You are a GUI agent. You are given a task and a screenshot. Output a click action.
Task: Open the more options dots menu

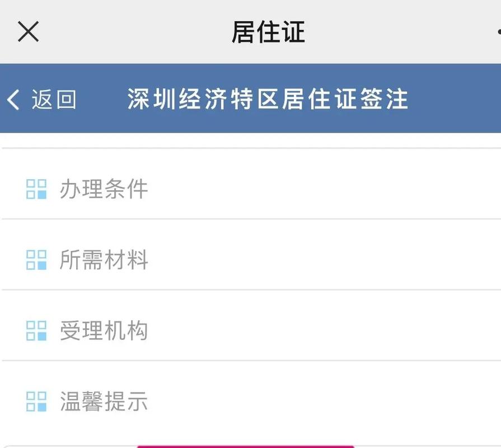[499, 31]
